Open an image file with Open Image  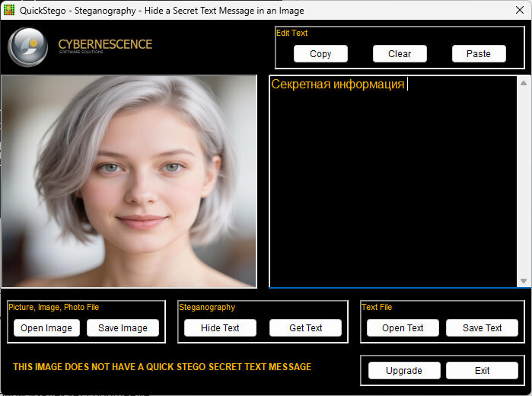(x=46, y=327)
